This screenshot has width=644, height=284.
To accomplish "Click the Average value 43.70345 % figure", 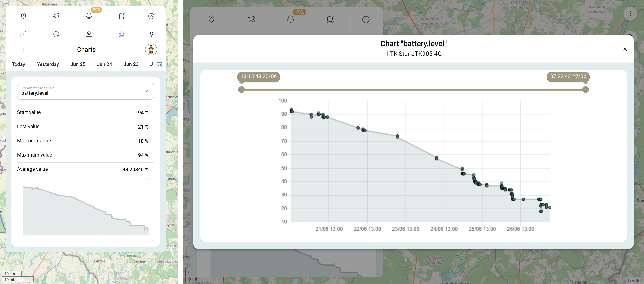I will click(135, 170).
